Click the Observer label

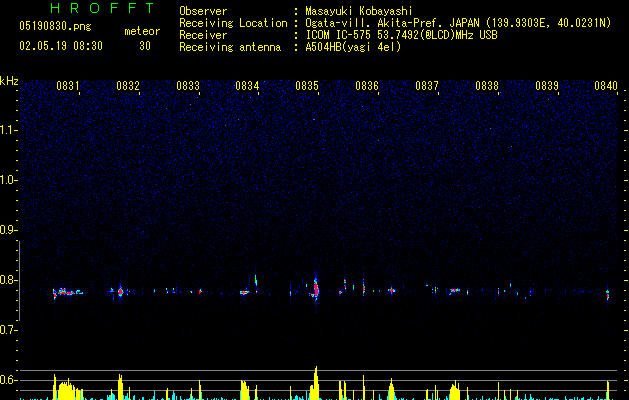(203, 11)
